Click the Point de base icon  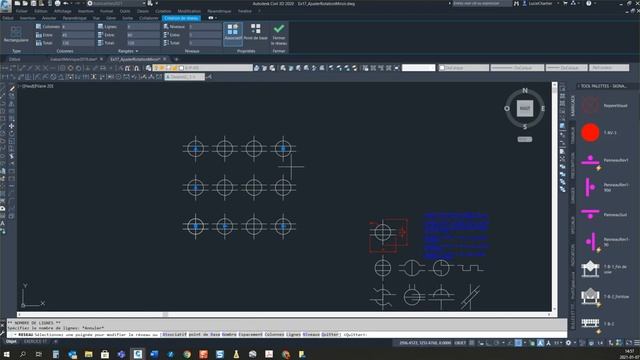pos(256,32)
